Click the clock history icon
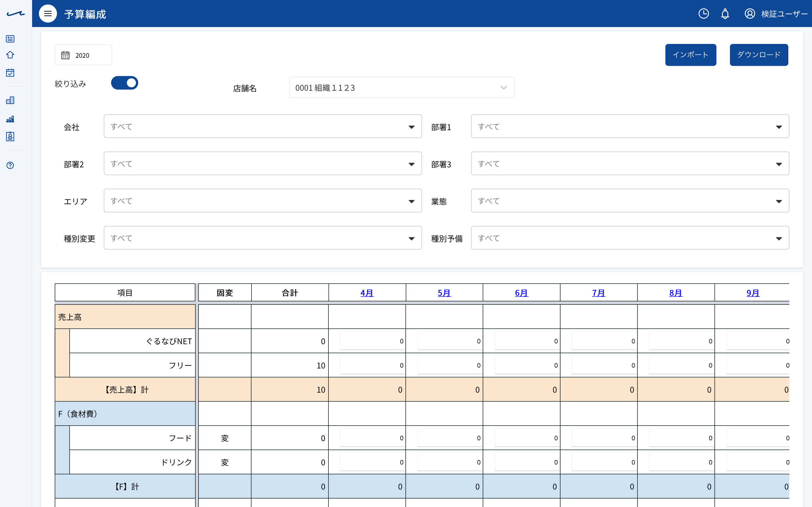The width and height of the screenshot is (812, 507). [704, 14]
